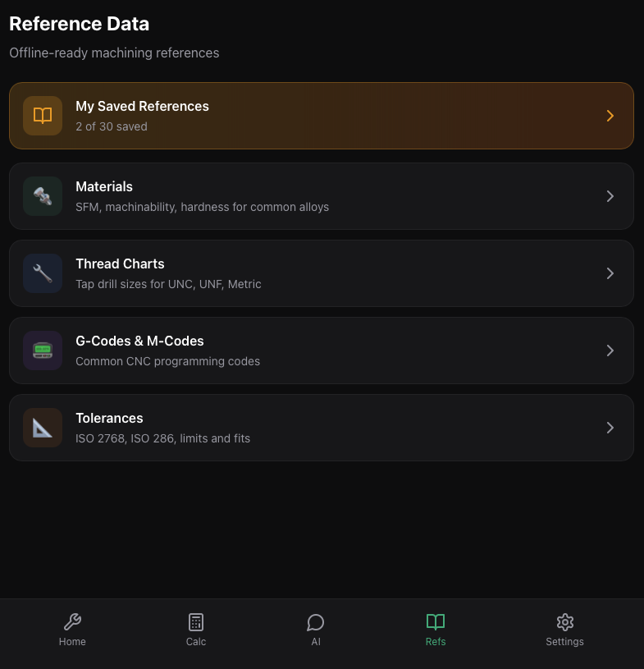Screen dimensions: 644x669
Task: Click 'SFM, machinability, hardness for common alloys'
Action: click(202, 208)
